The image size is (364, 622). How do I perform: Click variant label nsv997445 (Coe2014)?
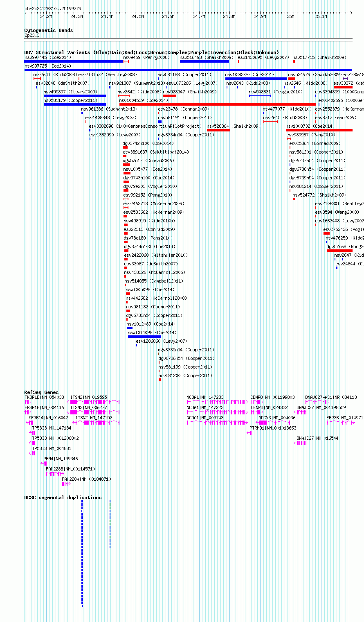coord(48,58)
